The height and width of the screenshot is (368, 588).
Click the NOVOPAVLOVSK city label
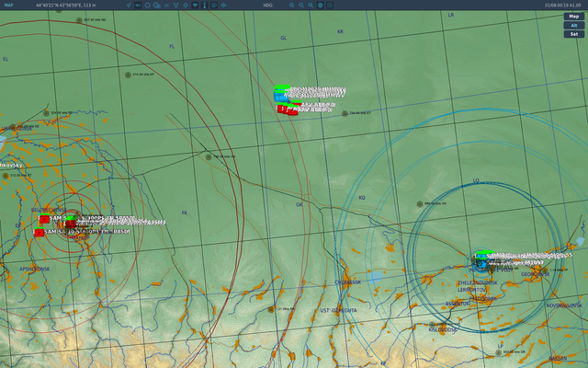[564, 305]
